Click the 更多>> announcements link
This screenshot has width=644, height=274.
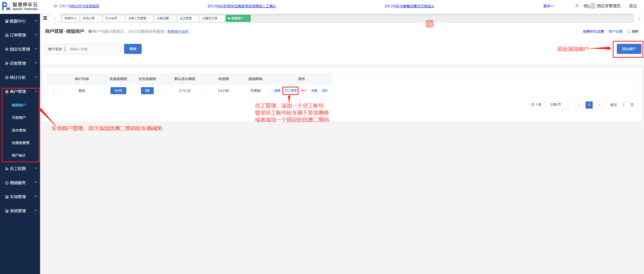click(x=549, y=6)
